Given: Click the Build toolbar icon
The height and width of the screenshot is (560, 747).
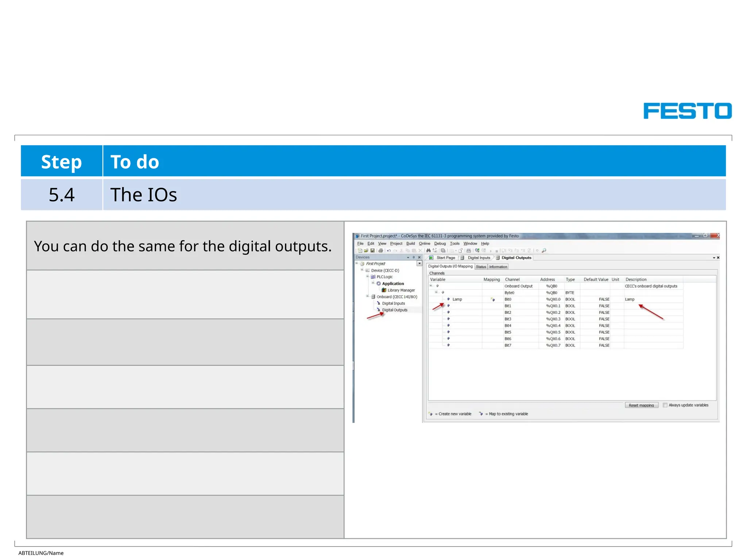Looking at the screenshot, I should (x=469, y=250).
